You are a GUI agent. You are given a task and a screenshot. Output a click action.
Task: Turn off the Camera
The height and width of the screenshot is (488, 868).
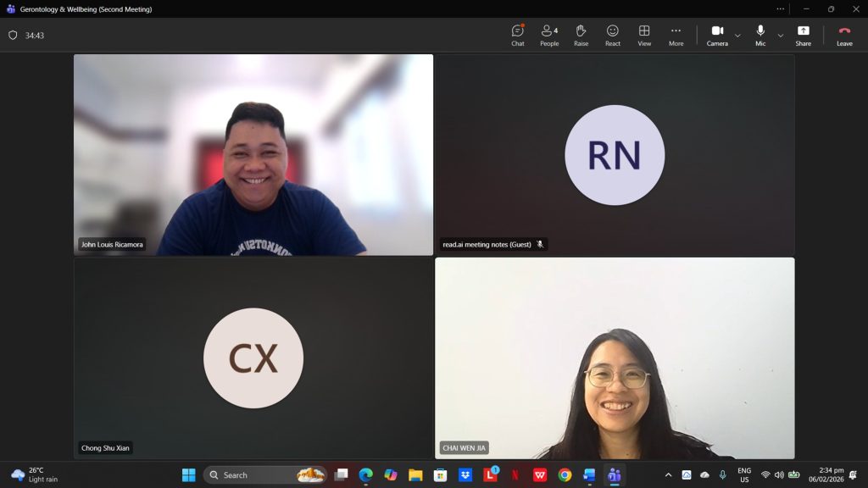pos(716,35)
